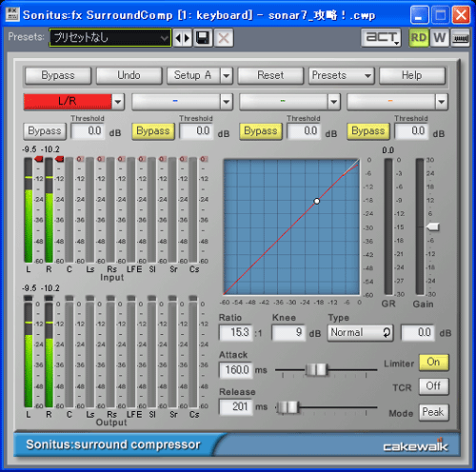Select the green channel group button
476x472 pixels.
tap(284, 102)
